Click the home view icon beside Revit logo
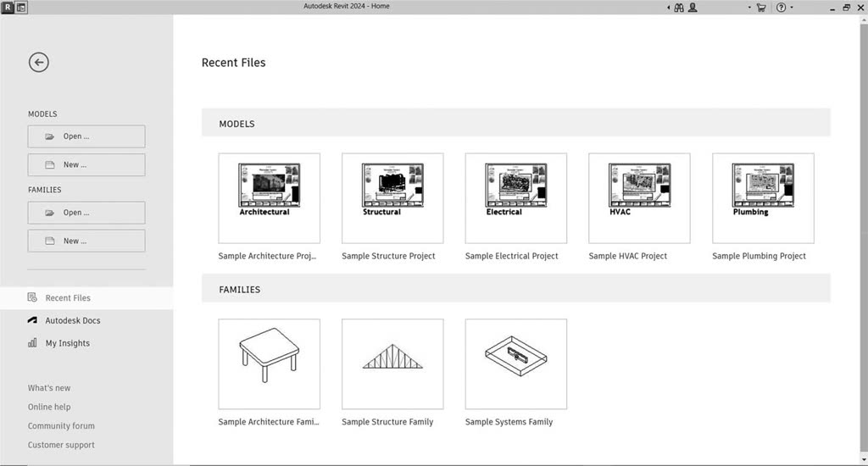868x466 pixels. [x=21, y=7]
